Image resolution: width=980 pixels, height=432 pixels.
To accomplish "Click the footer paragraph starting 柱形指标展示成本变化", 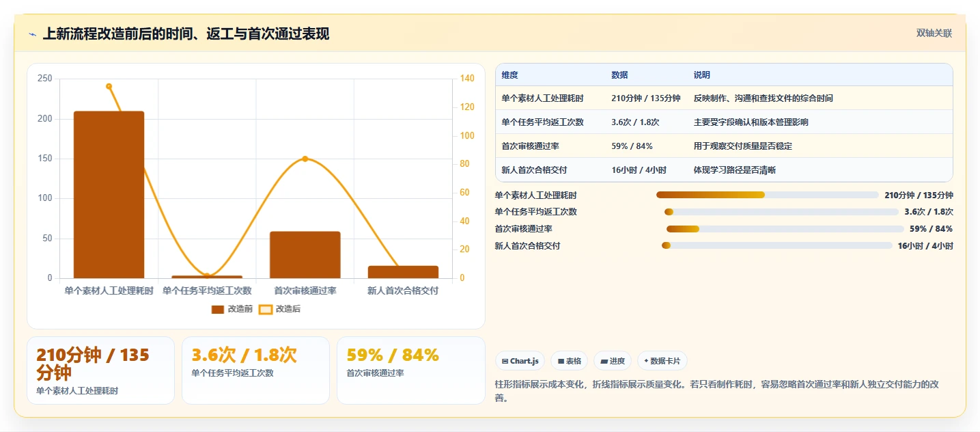I will pyautogui.click(x=716, y=391).
